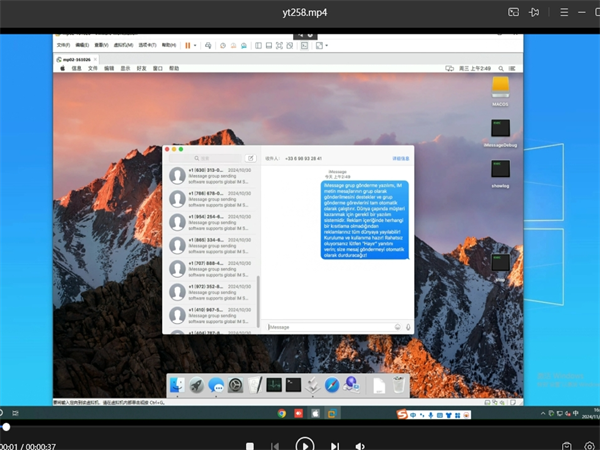Viewport: 600px width, 450px height.
Task: Open Trash in the dock
Action: click(x=398, y=384)
